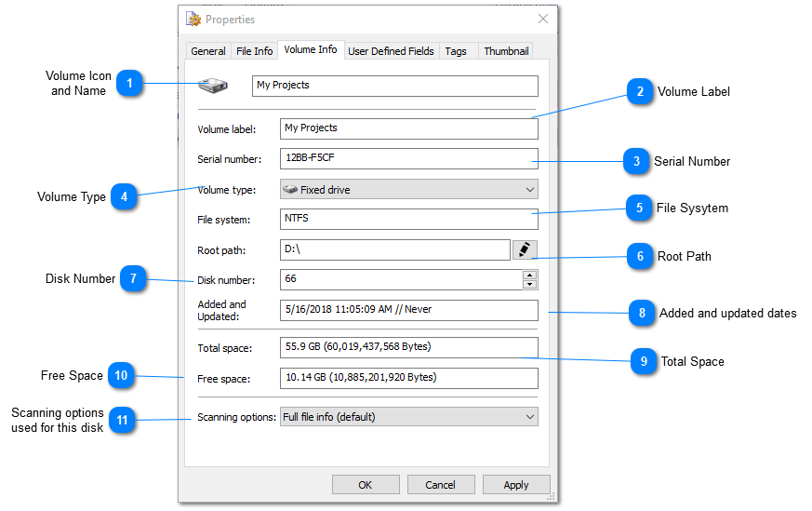Open the File Info tab
This screenshot has height=511, width=812.
[254, 51]
